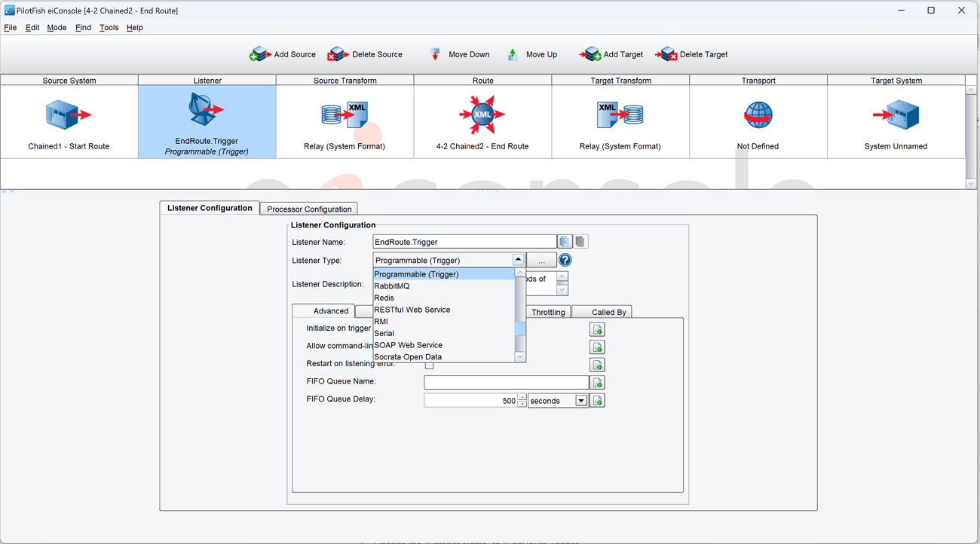
Task: Open the Edit menu
Action: click(x=32, y=28)
